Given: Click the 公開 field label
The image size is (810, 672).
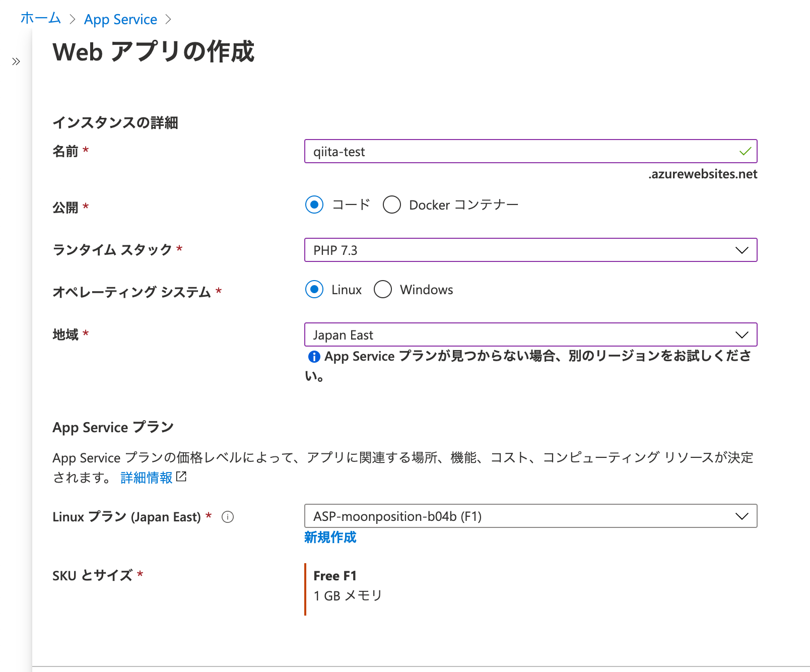Looking at the screenshot, I should [x=65, y=207].
